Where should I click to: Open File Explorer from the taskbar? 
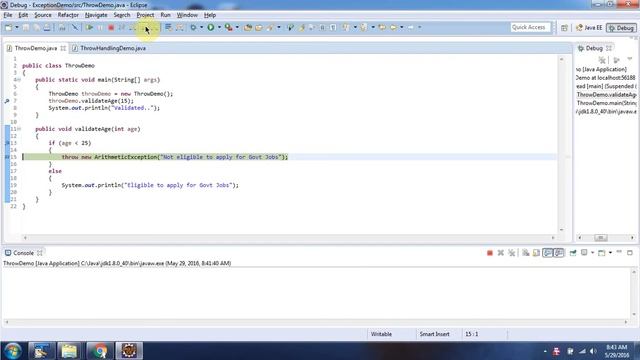coord(69,351)
